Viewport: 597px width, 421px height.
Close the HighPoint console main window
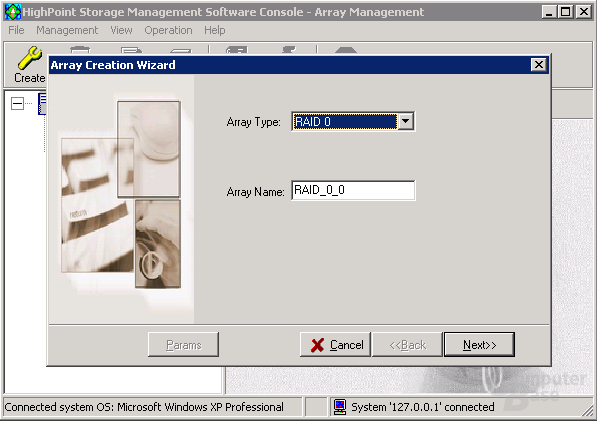[x=583, y=12]
